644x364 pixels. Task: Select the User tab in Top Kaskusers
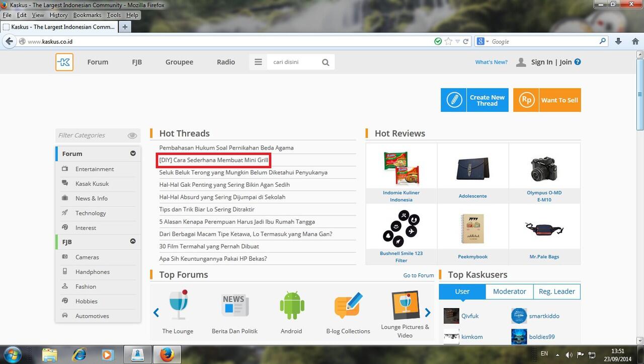[462, 292]
